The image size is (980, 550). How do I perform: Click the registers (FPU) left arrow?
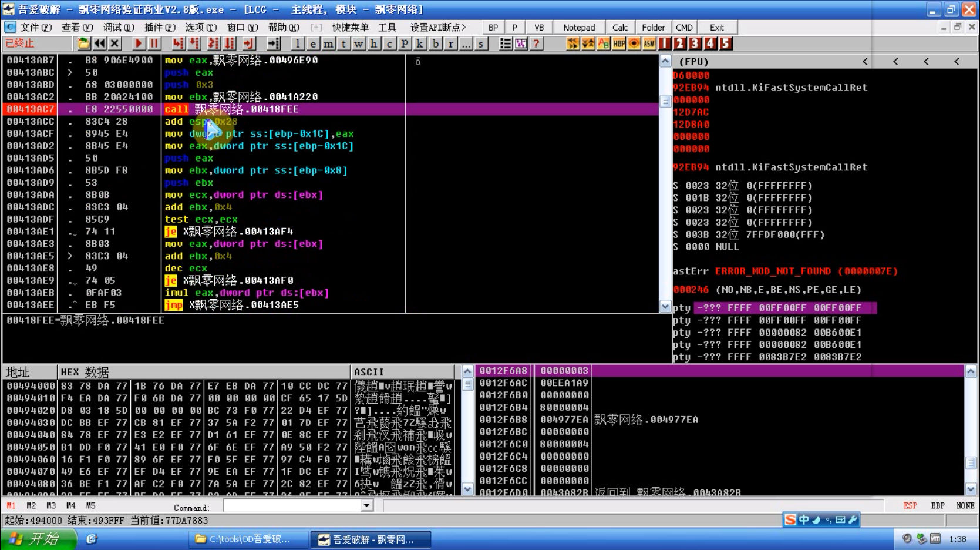pyautogui.click(x=865, y=61)
